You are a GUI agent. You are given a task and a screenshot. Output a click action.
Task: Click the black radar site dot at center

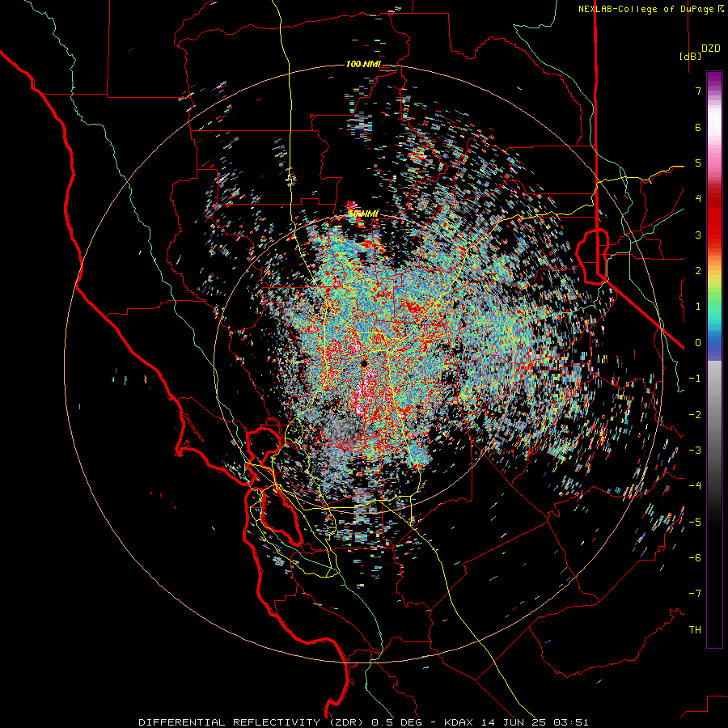click(364, 363)
